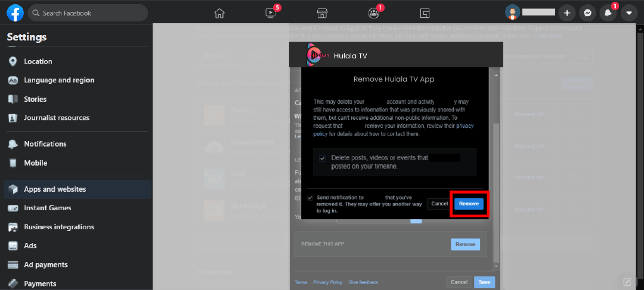Viewport: 644px width, 290px height.
Task: Open Instant Games settings
Action: [77, 208]
